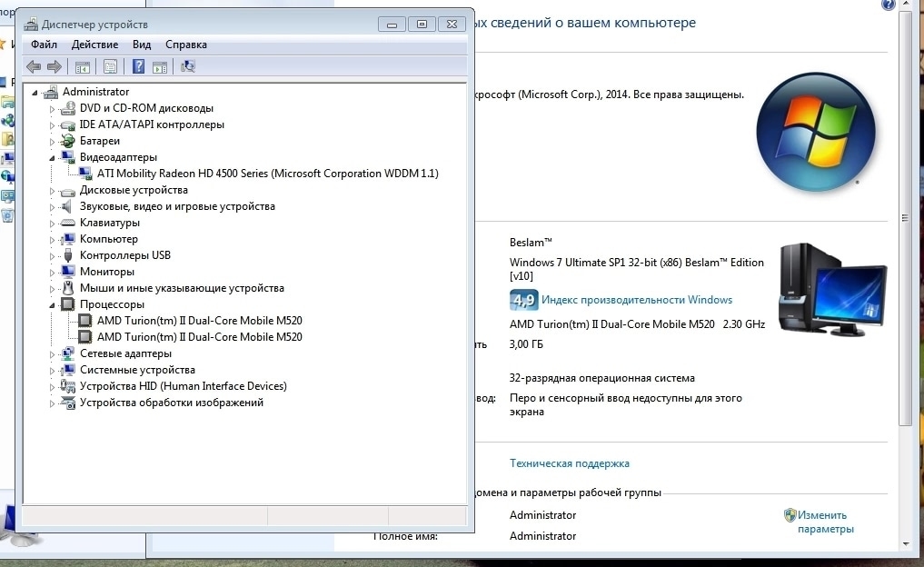The image size is (924, 567).
Task: Collapse the Процессоры tree node
Action: [52, 304]
